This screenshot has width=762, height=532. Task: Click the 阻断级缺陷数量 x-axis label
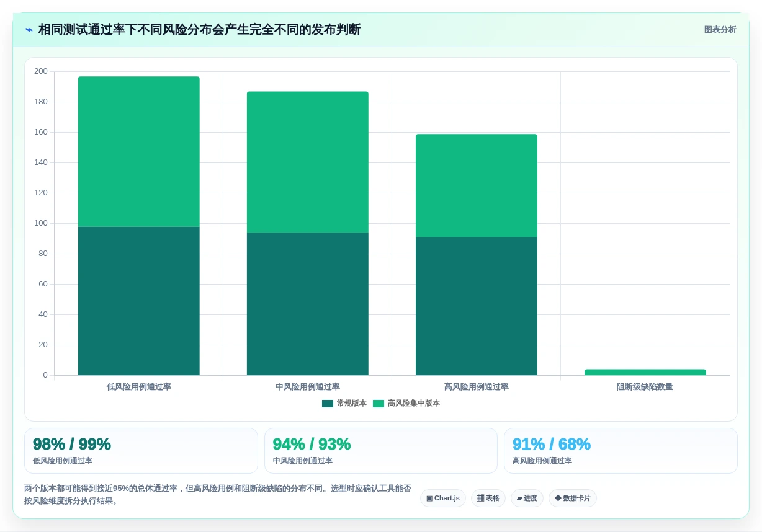[645, 387]
